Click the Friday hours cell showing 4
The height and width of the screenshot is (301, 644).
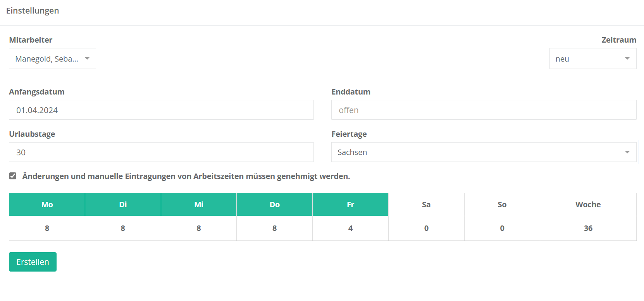pyautogui.click(x=350, y=228)
